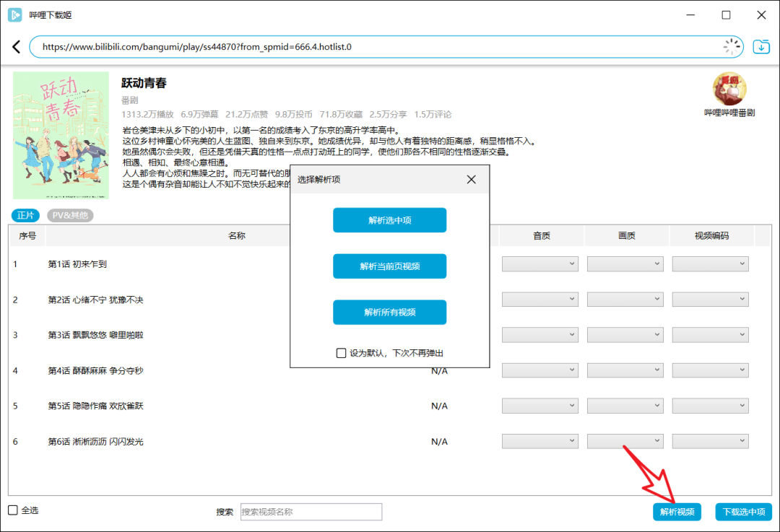This screenshot has width=780, height=532.
Task: Switch to PV&其他 tab
Action: point(70,215)
